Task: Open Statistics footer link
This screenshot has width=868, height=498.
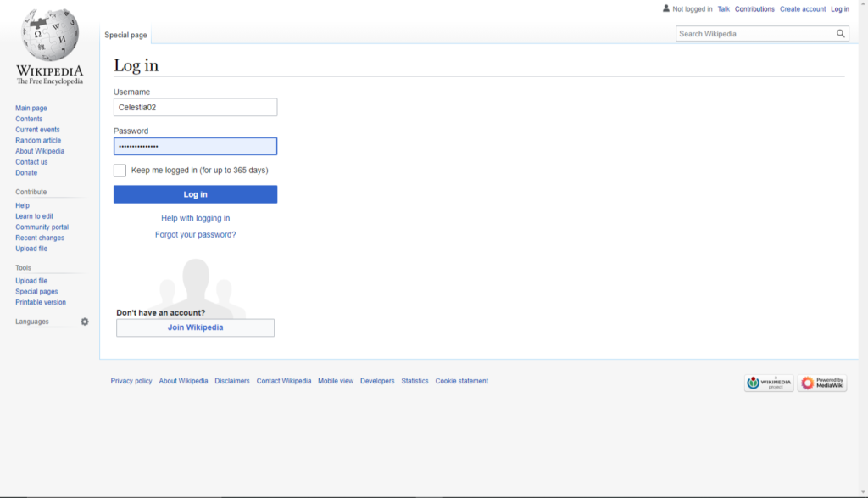Action: point(415,381)
